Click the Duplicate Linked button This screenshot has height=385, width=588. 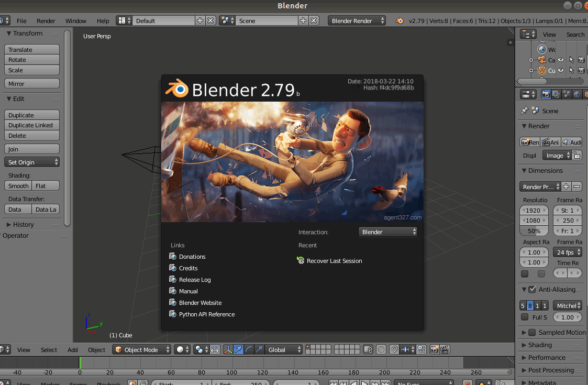[x=32, y=125]
